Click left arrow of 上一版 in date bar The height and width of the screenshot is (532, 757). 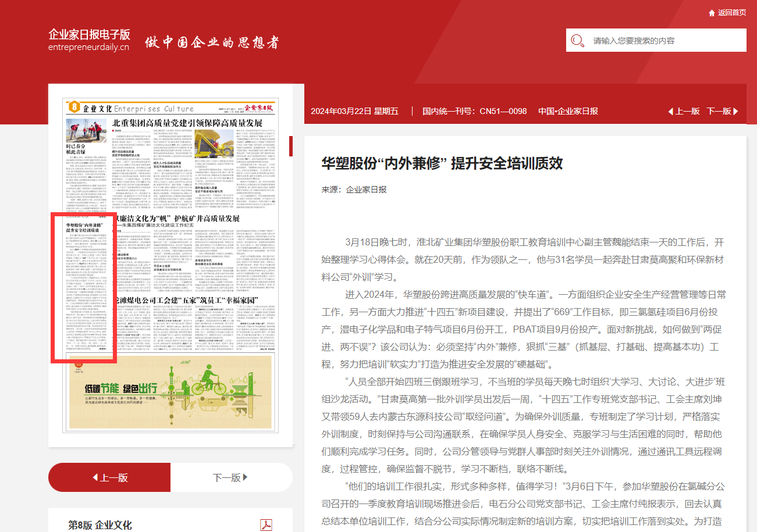670,111
